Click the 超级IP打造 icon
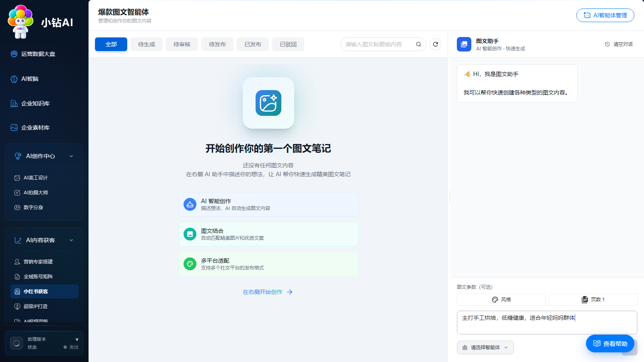 17,306
